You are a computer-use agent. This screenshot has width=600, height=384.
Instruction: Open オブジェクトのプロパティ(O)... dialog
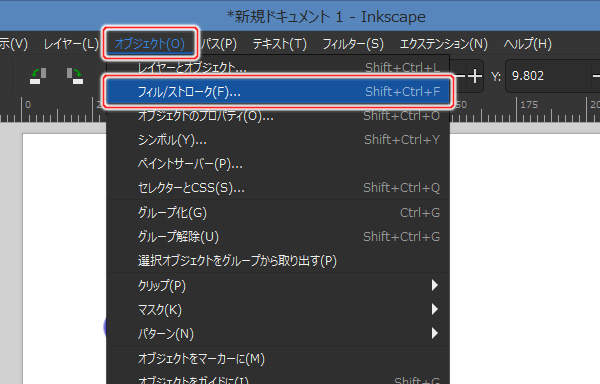click(x=278, y=116)
